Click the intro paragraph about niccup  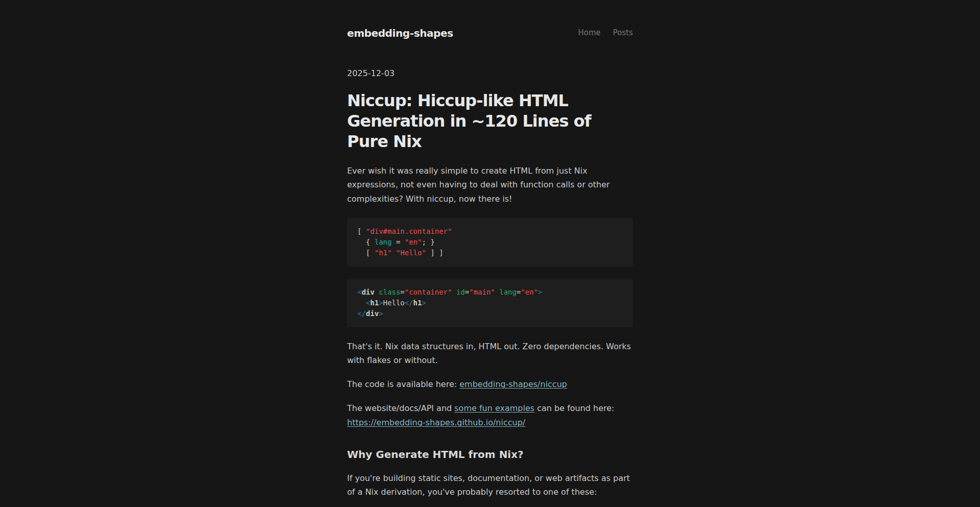[x=478, y=184]
